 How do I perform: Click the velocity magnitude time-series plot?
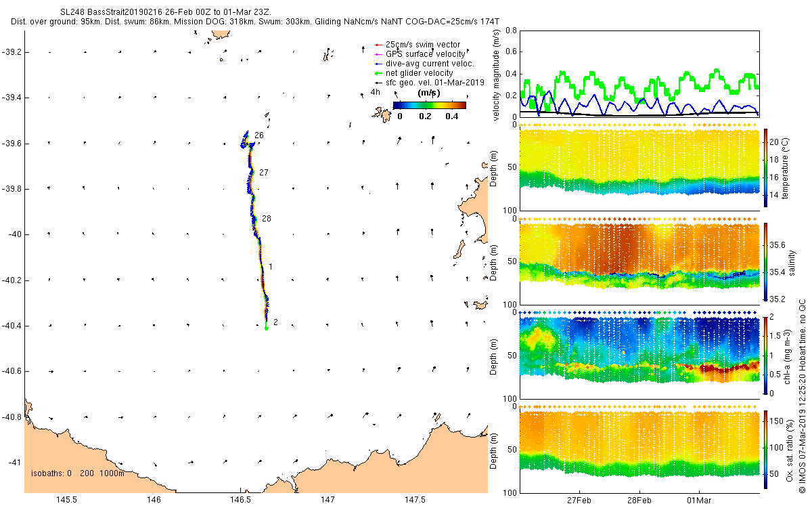[639, 73]
